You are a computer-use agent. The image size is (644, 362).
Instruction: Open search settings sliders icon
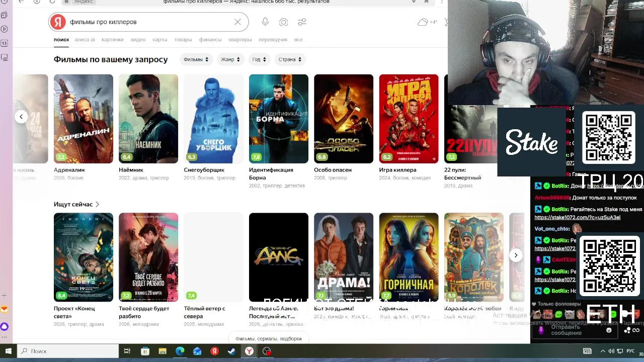click(x=302, y=22)
